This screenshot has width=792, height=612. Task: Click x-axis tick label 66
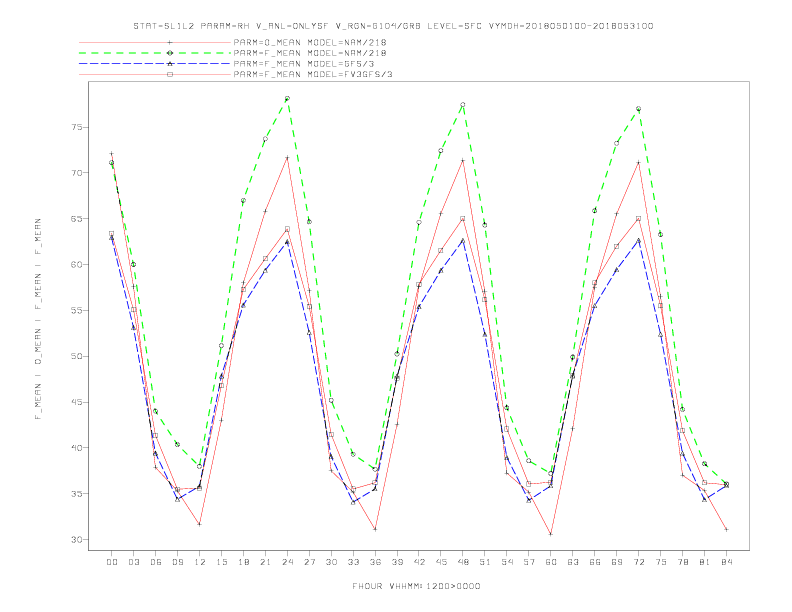click(595, 562)
